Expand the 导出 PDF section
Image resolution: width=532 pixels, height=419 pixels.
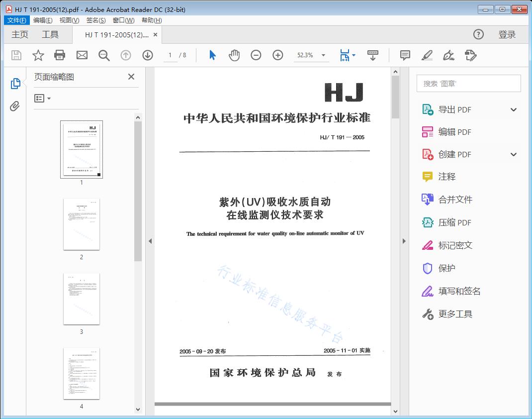pyautogui.click(x=514, y=110)
